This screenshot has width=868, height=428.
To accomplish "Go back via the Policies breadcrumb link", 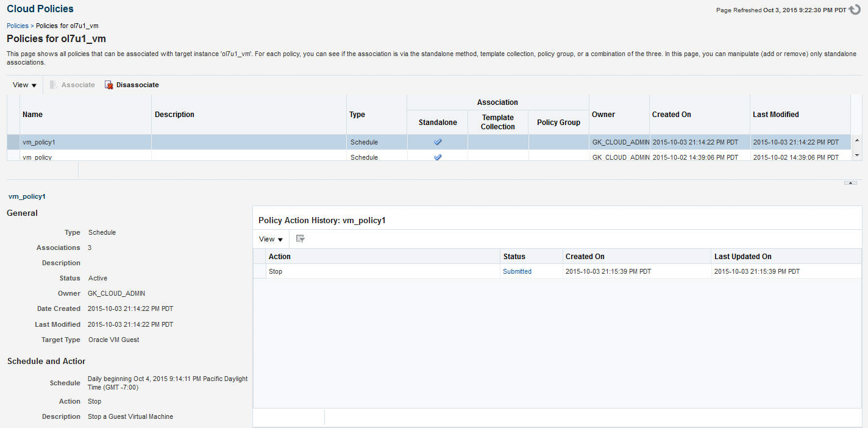I will coord(18,26).
